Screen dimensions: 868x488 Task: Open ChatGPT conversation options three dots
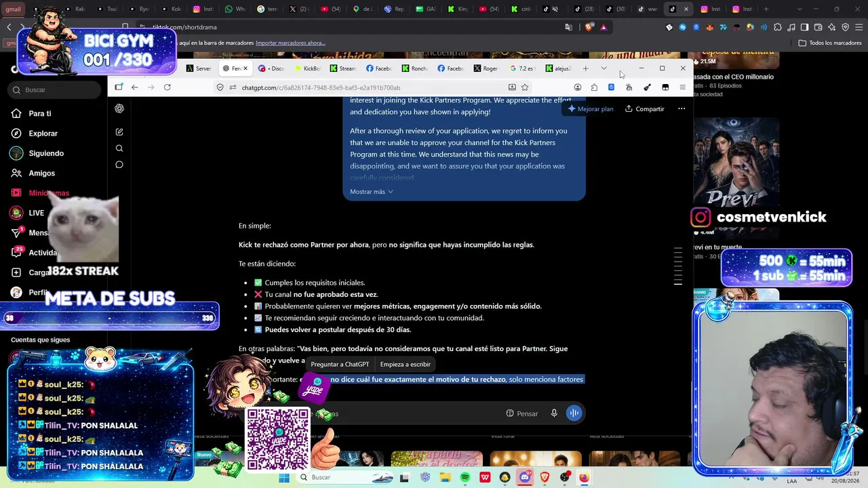click(x=682, y=108)
